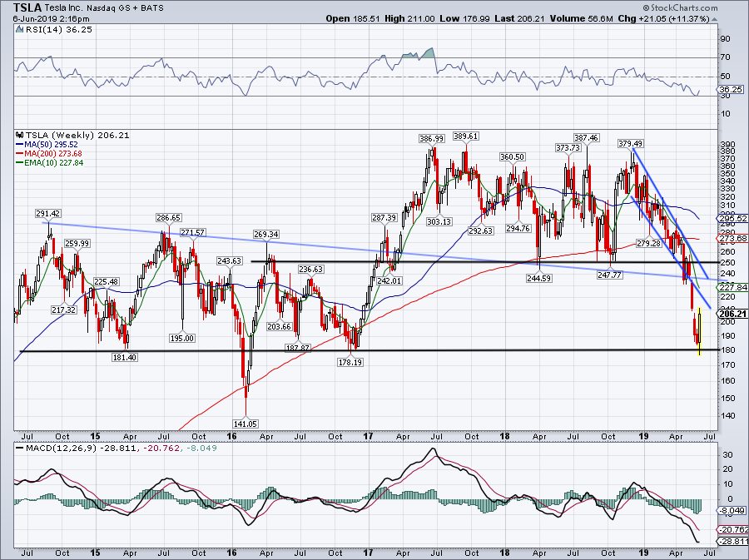Click the green EMA(10) 227.84 legend entry
Viewport: 749px width, 560px height.
(x=49, y=162)
